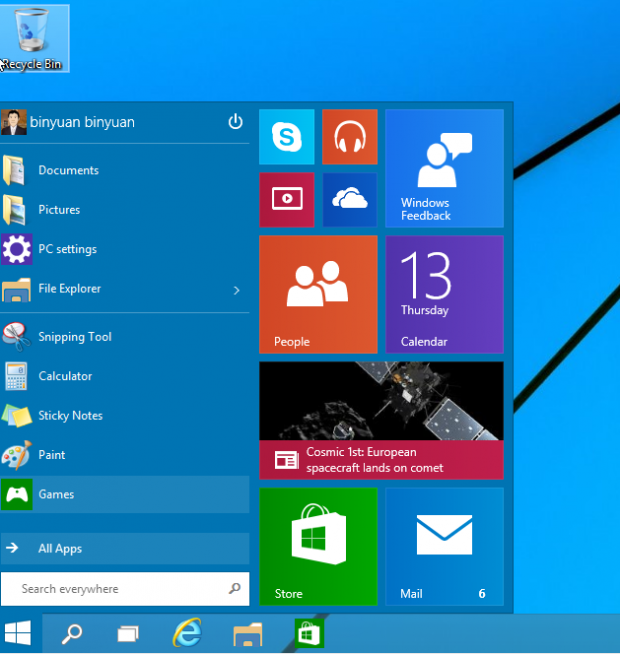Open Games
This screenshot has height=654, width=620.
click(125, 494)
